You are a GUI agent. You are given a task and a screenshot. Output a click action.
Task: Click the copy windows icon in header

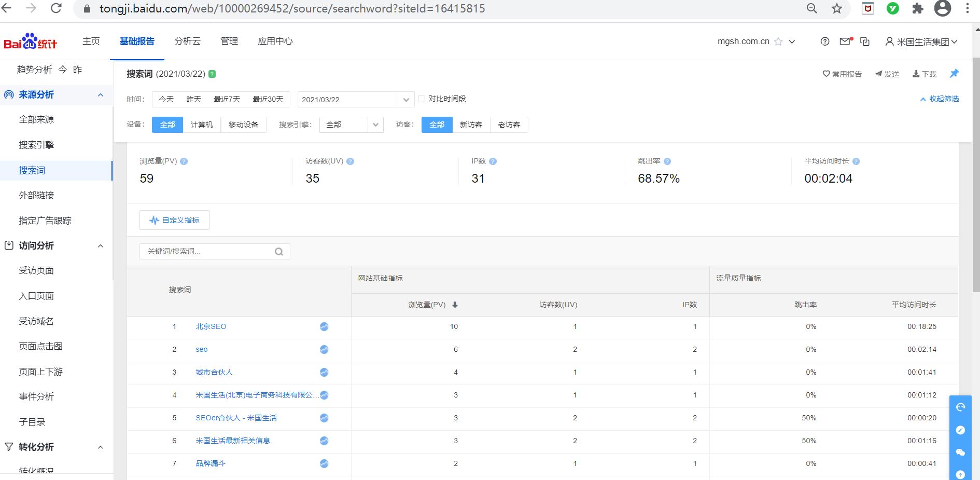(865, 42)
